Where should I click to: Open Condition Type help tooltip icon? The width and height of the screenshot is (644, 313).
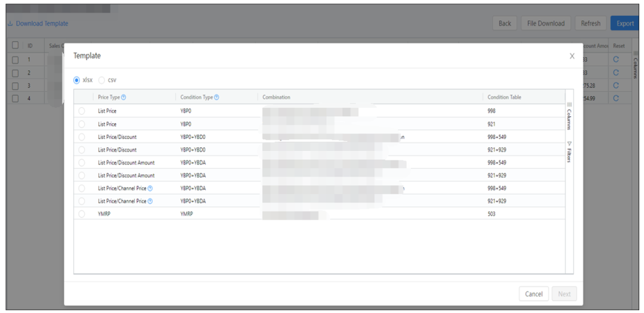click(216, 97)
